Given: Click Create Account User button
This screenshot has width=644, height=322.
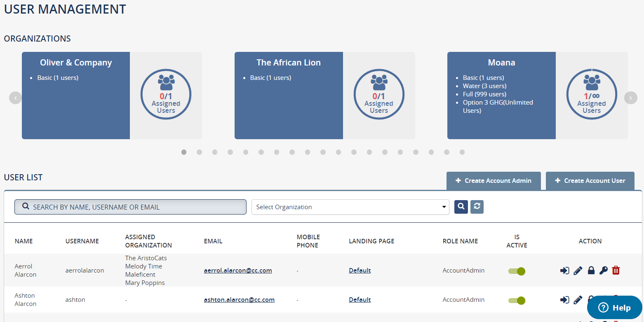Looking at the screenshot, I should (590, 181).
